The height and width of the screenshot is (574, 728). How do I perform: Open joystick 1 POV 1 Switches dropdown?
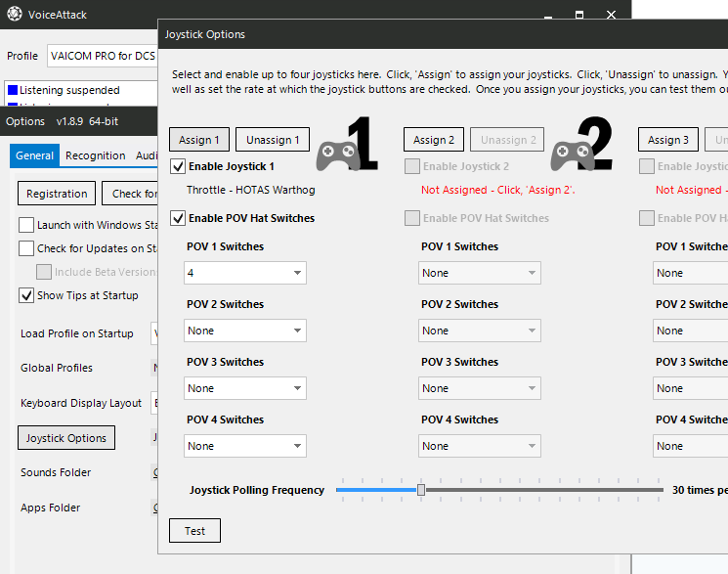(245, 273)
